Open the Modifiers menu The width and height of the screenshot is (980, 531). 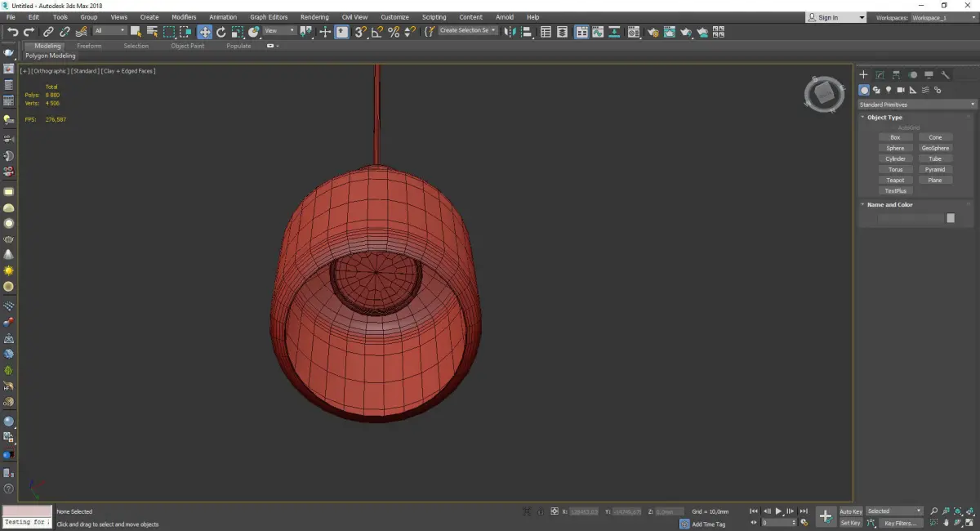(x=184, y=17)
